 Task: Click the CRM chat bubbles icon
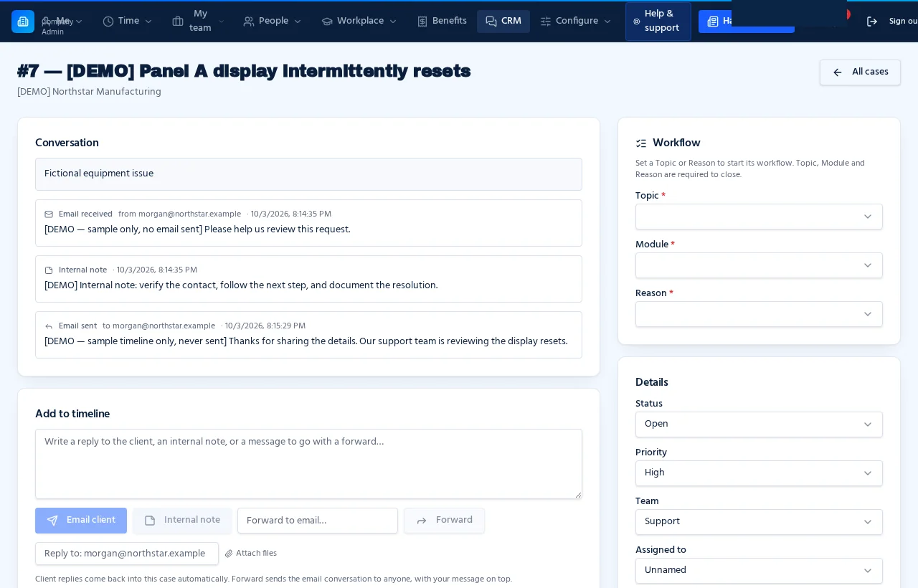click(x=491, y=22)
